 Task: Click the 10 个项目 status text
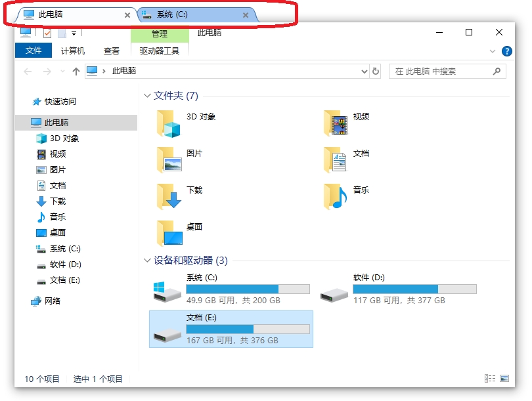42,379
